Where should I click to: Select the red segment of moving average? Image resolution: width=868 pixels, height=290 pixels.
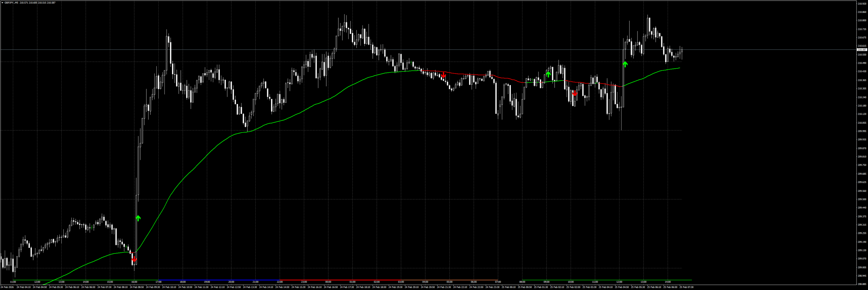(475, 75)
